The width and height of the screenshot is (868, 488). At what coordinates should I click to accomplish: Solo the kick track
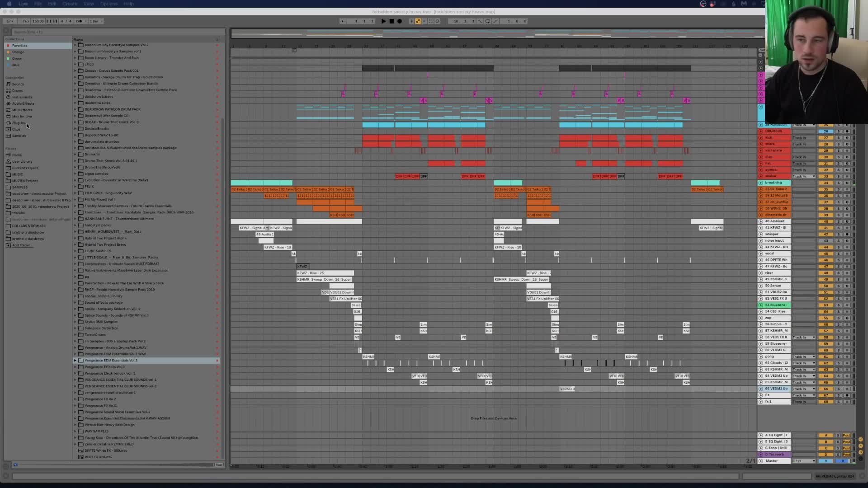pyautogui.click(x=838, y=138)
